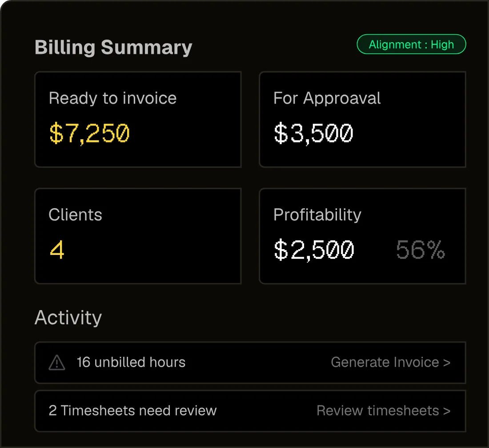Select the 2 Timesheets need review row
The width and height of the screenshot is (489, 448).
(x=250, y=411)
